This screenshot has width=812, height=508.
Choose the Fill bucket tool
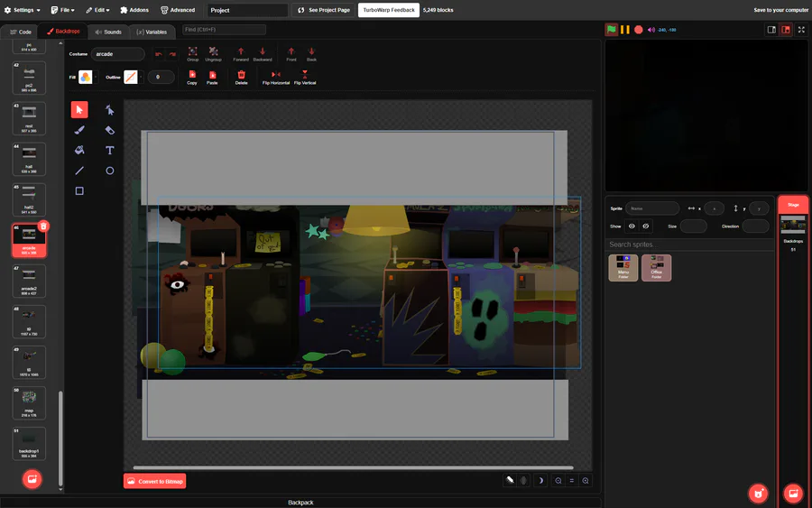79,150
